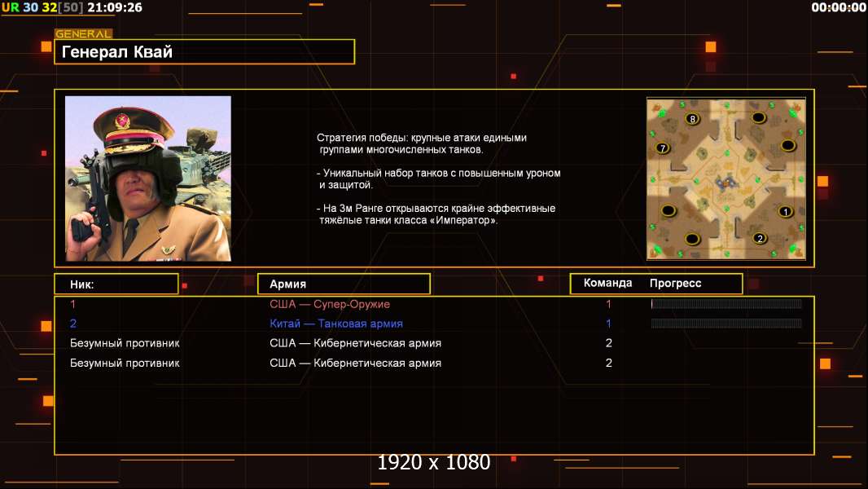Click 'Китай — Танковая армия' army entry

click(x=336, y=324)
